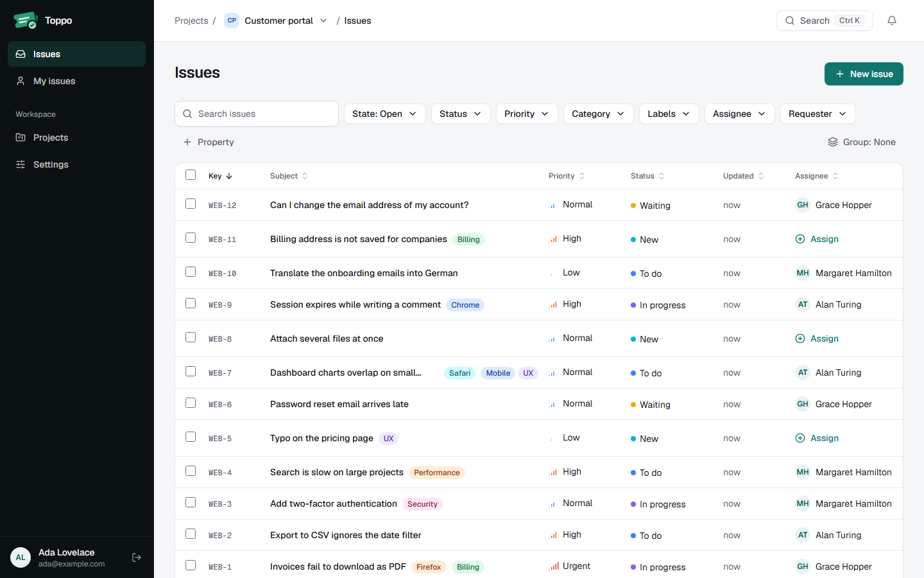Toggle the select-all issues checkbox
Screen dimensions: 924x578
click(191, 175)
